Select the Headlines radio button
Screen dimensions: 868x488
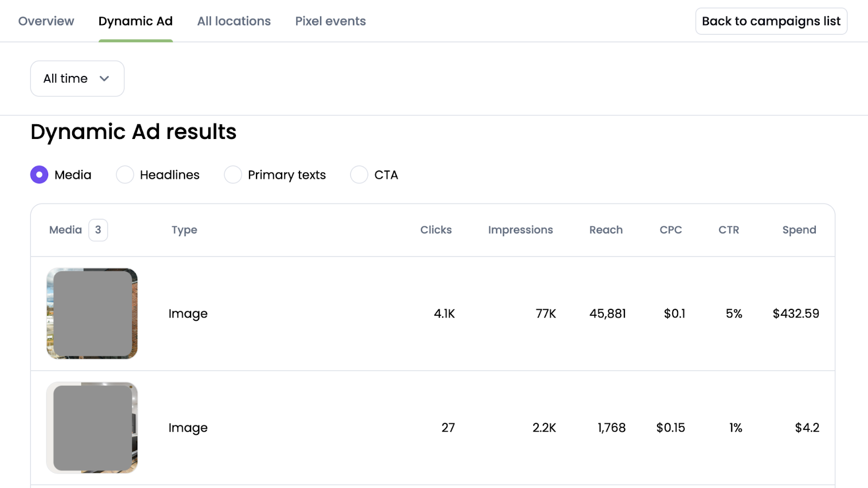[125, 175]
